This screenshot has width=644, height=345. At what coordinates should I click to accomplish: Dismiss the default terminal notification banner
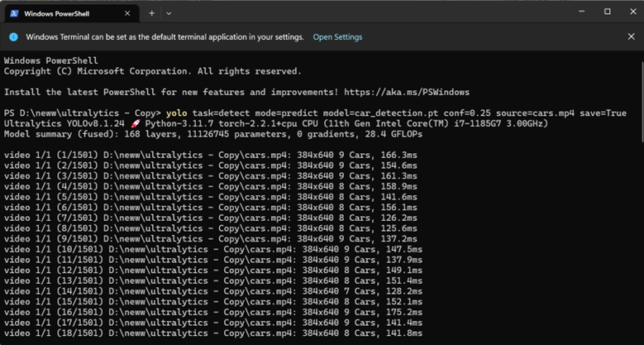(632, 37)
